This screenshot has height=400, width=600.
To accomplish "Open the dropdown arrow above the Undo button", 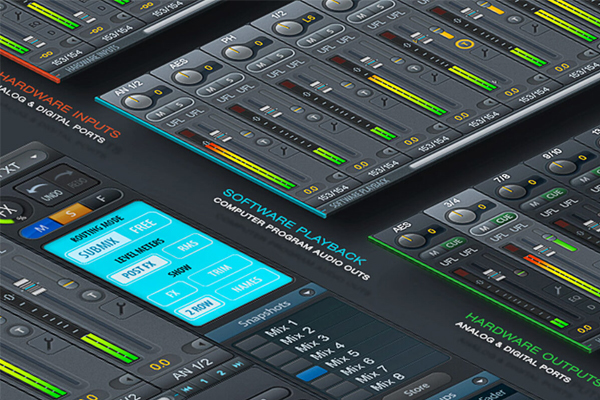I will [34, 157].
